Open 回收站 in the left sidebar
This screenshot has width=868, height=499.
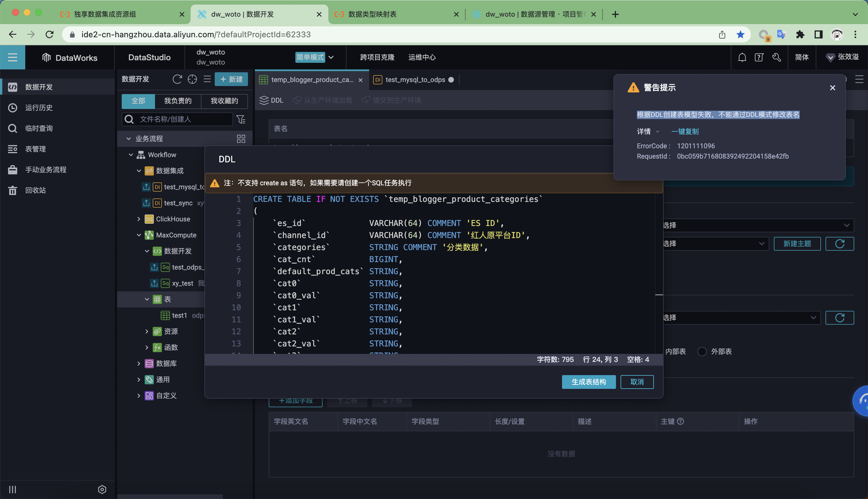coord(35,190)
